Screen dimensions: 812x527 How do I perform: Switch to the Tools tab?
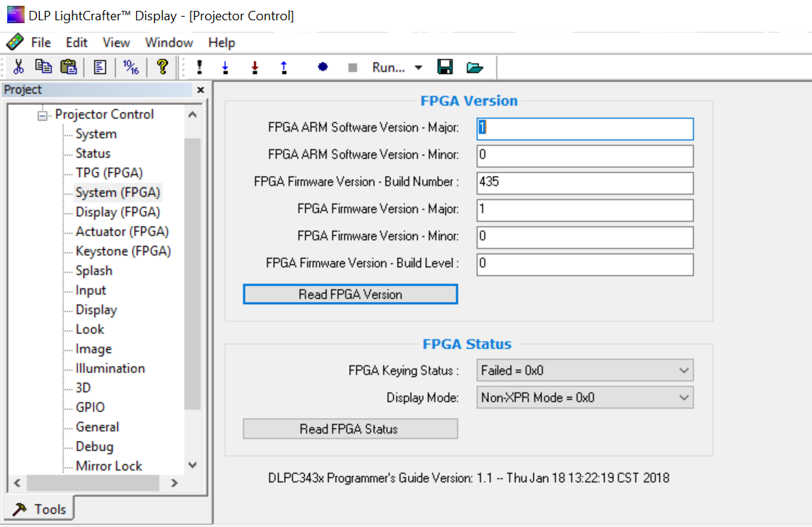pyautogui.click(x=40, y=510)
